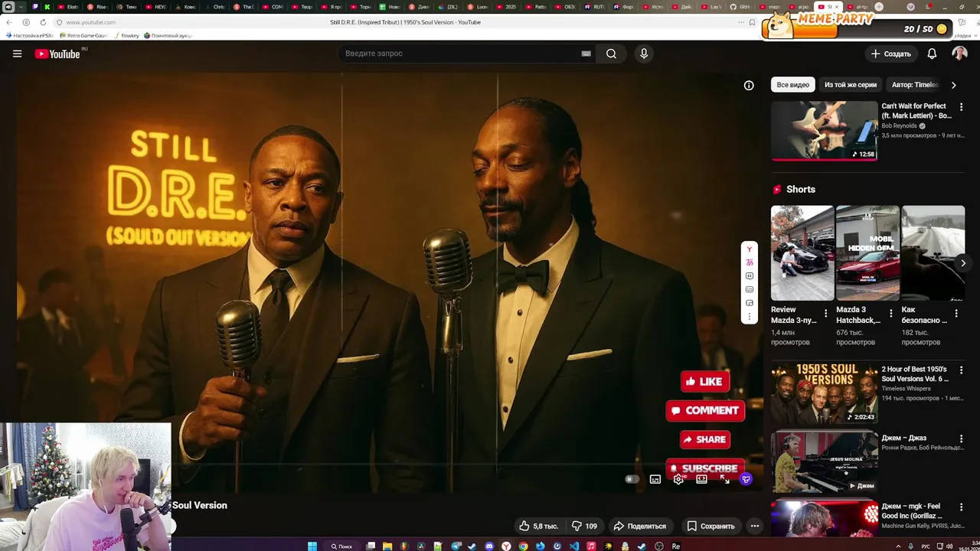Image resolution: width=980 pixels, height=551 pixels.
Task: Click the speech bubble icon in the side panel
Action: click(749, 275)
